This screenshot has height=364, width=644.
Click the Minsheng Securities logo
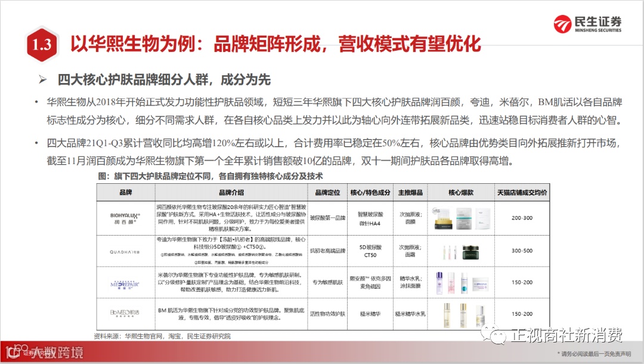pyautogui.click(x=587, y=24)
